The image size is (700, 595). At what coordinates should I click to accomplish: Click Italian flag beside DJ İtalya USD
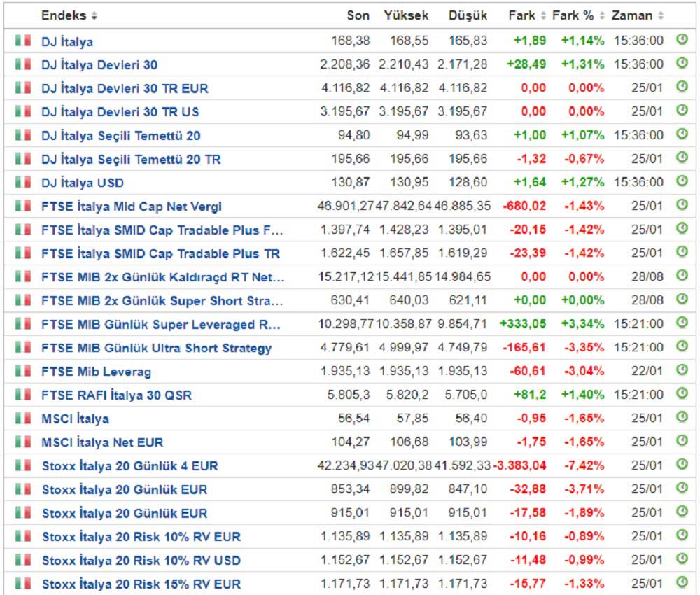click(23, 182)
